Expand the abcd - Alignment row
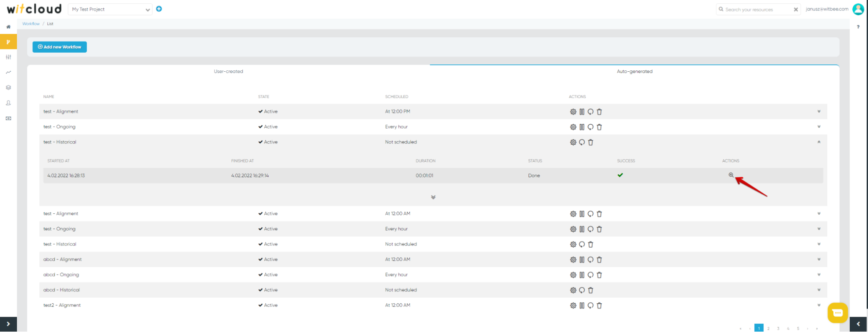This screenshot has height=332, width=868. pyautogui.click(x=819, y=259)
